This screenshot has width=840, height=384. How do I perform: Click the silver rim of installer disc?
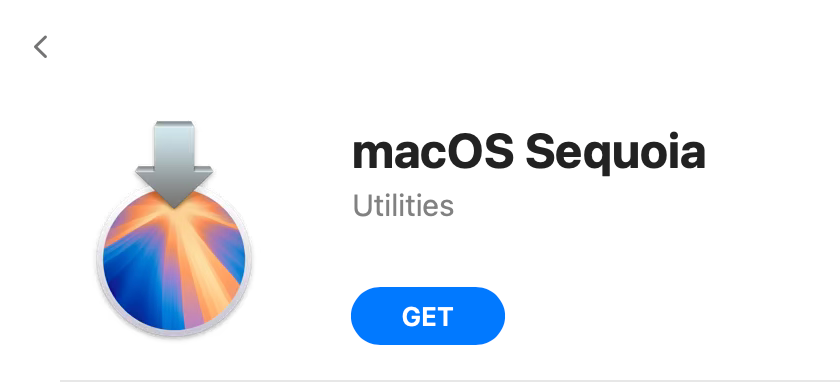[100, 261]
